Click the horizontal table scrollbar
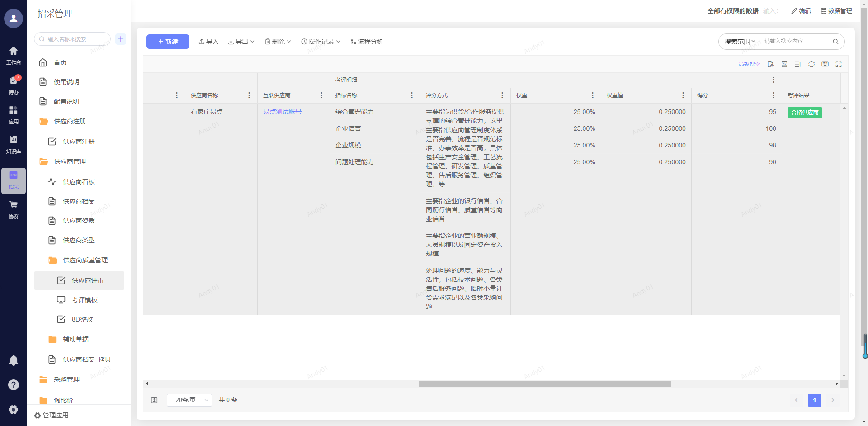This screenshot has width=868, height=426. [544, 384]
